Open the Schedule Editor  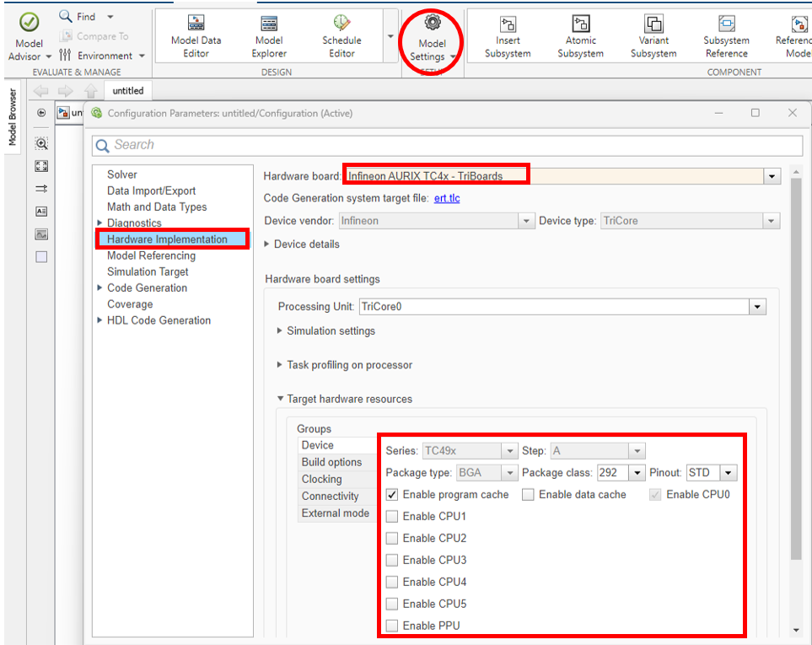point(341,24)
